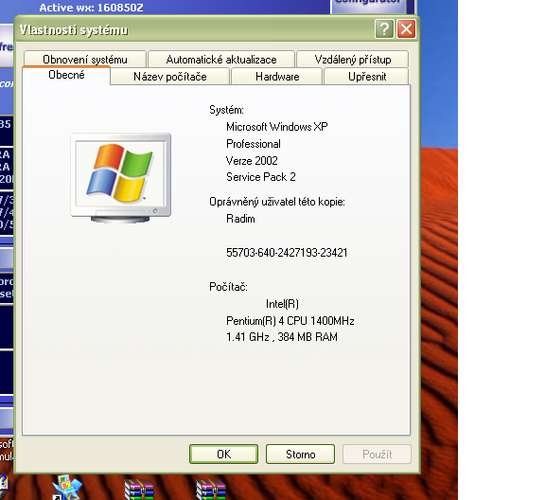The height and width of the screenshot is (500, 545).
Task: Click the greyed-out Použít button
Action: [x=377, y=454]
